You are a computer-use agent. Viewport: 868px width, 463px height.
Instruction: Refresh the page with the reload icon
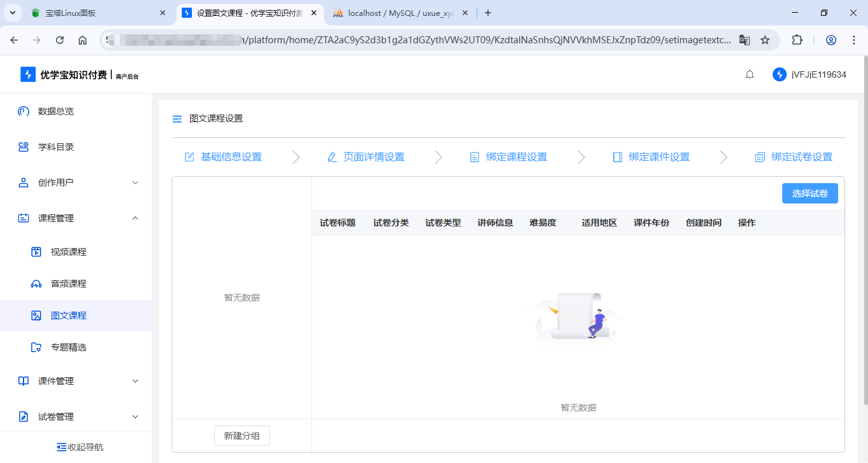59,39
